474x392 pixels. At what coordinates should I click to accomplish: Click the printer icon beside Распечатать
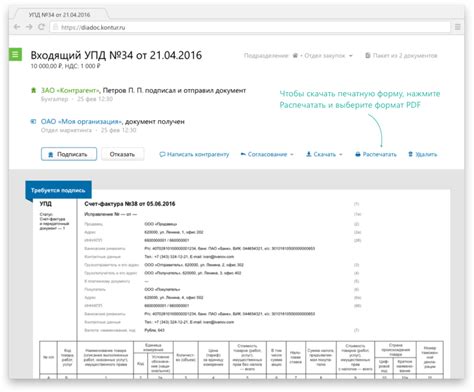tap(358, 154)
